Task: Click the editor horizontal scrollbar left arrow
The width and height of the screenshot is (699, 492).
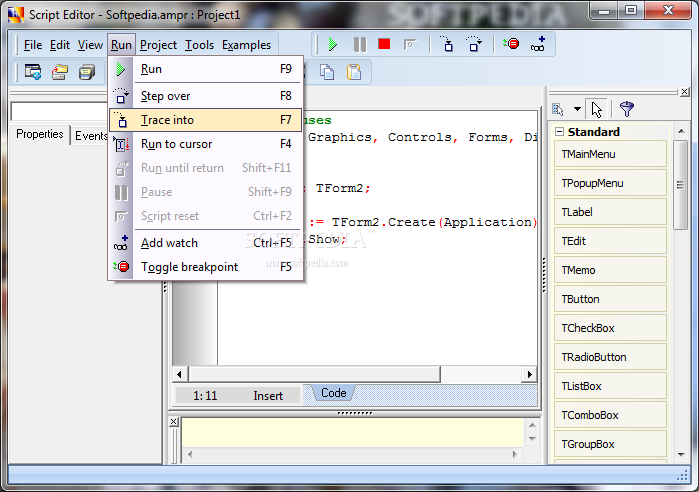Action: [x=179, y=374]
